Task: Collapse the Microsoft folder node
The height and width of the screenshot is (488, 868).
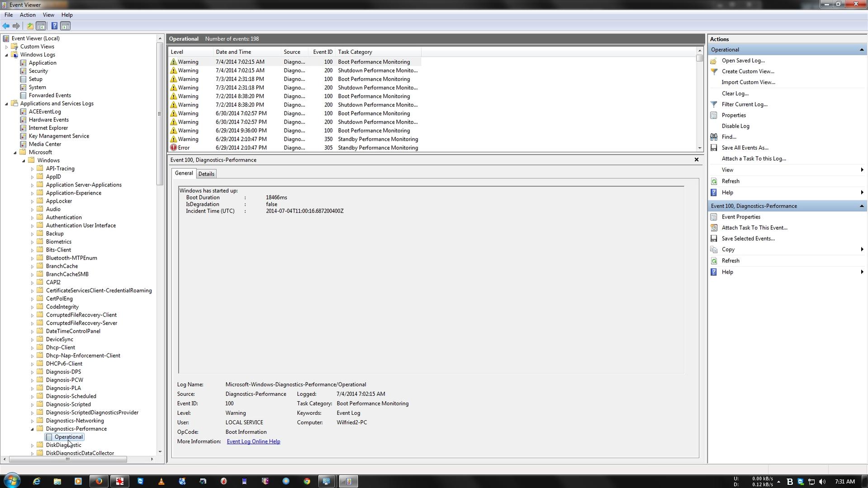Action: (15, 152)
